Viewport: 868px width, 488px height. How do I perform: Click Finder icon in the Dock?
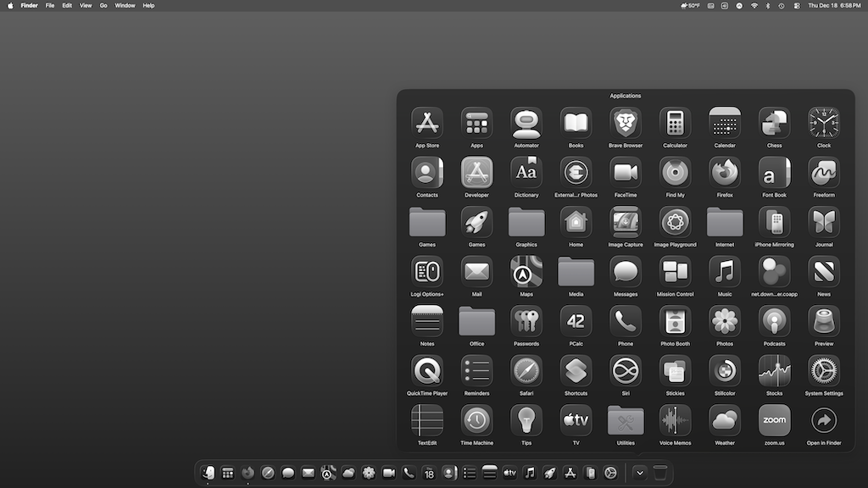point(208,473)
